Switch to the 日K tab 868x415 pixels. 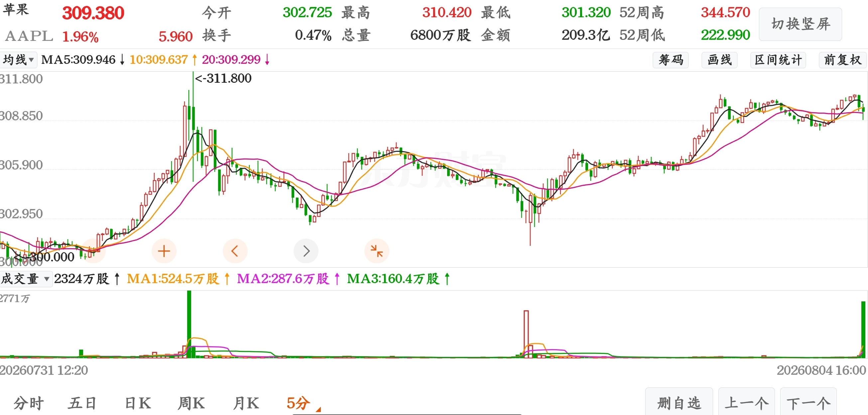pos(138,403)
